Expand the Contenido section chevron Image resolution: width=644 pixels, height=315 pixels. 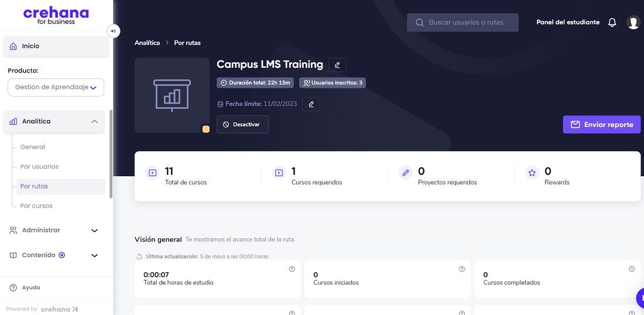point(94,255)
